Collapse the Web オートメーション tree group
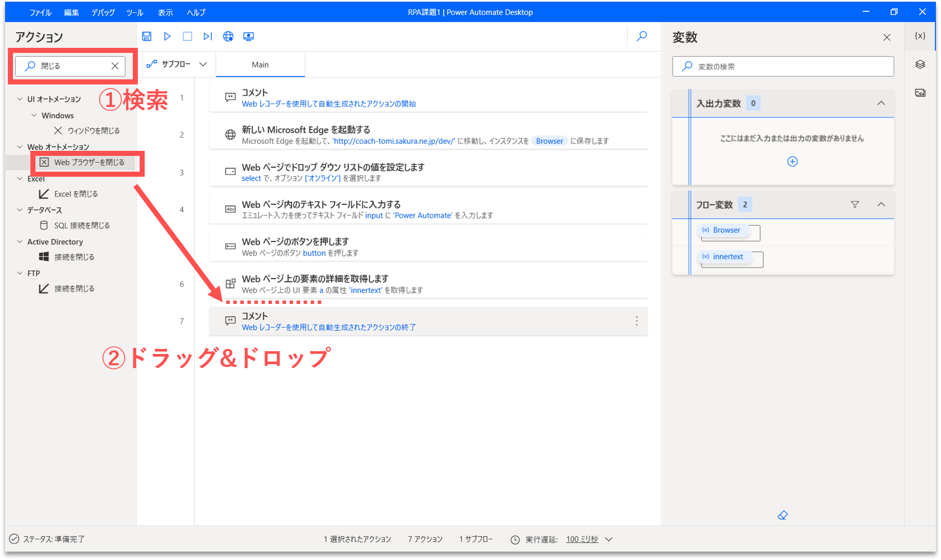Screen dimensions: 941x560 [20, 147]
